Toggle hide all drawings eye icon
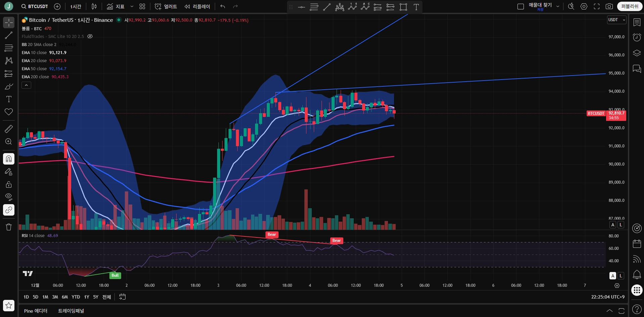 coord(9,197)
